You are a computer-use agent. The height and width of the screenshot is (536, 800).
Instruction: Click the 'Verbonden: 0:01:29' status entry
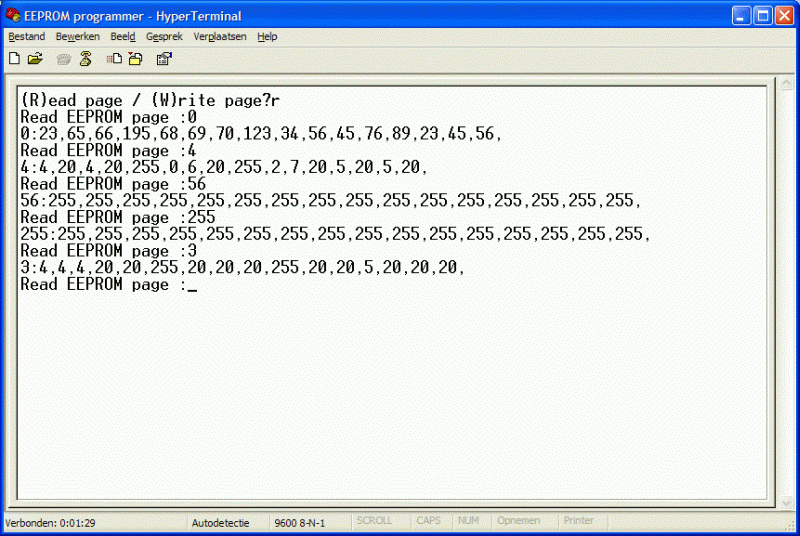click(x=50, y=523)
